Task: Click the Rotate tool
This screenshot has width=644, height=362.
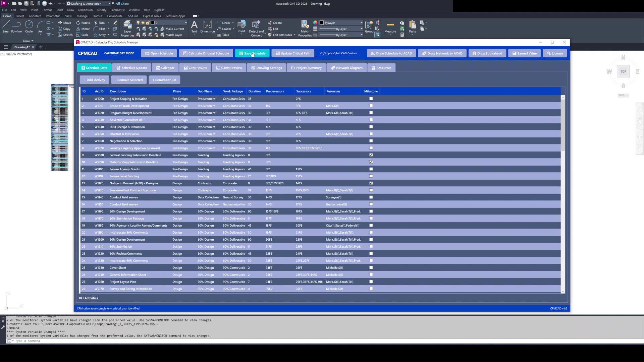Action: coord(83,23)
